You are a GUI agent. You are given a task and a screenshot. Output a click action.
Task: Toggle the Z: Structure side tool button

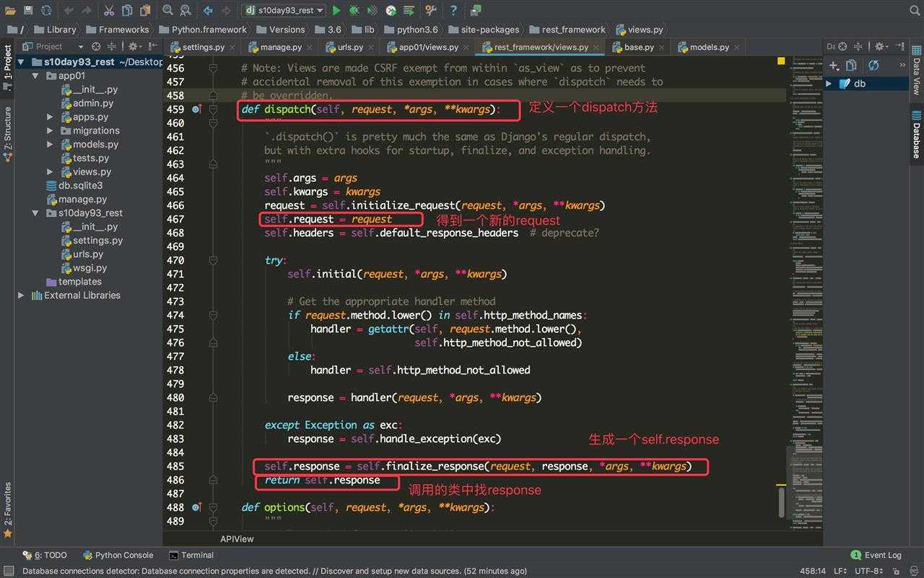click(x=7, y=134)
